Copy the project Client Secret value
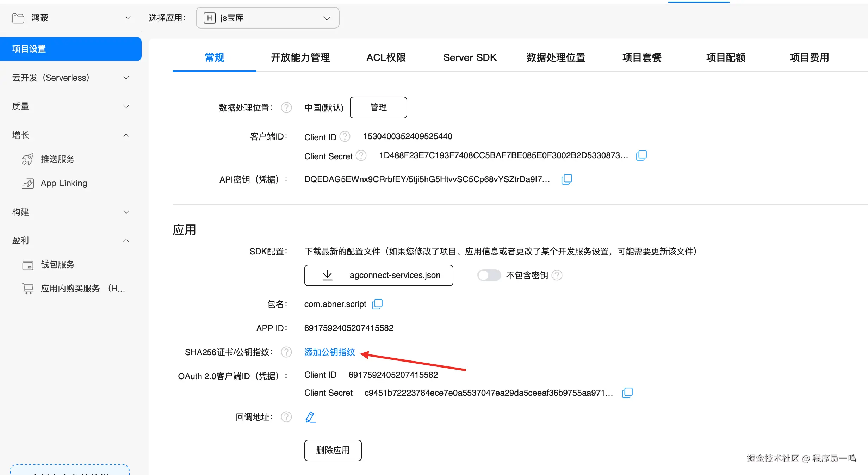Viewport: 868px width, 475px height. (x=641, y=155)
